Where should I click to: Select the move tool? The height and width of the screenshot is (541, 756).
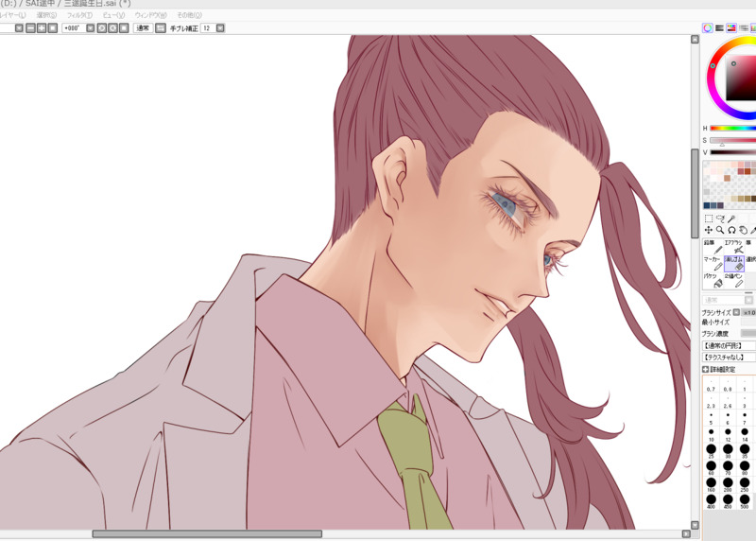(708, 230)
